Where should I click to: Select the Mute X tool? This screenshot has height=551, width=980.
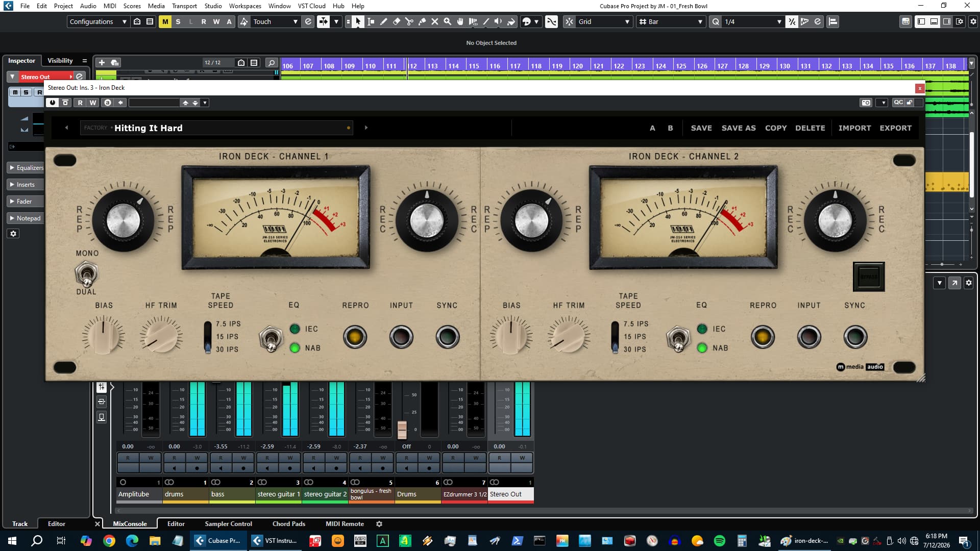click(435, 21)
